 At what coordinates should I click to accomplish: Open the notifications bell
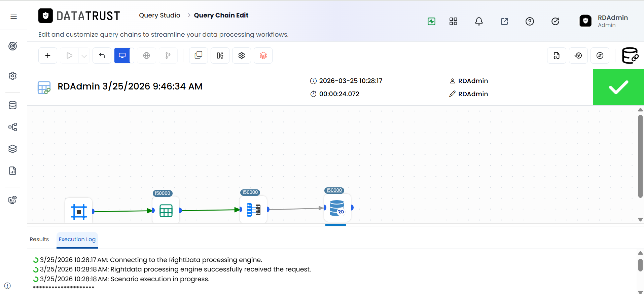coord(479,22)
